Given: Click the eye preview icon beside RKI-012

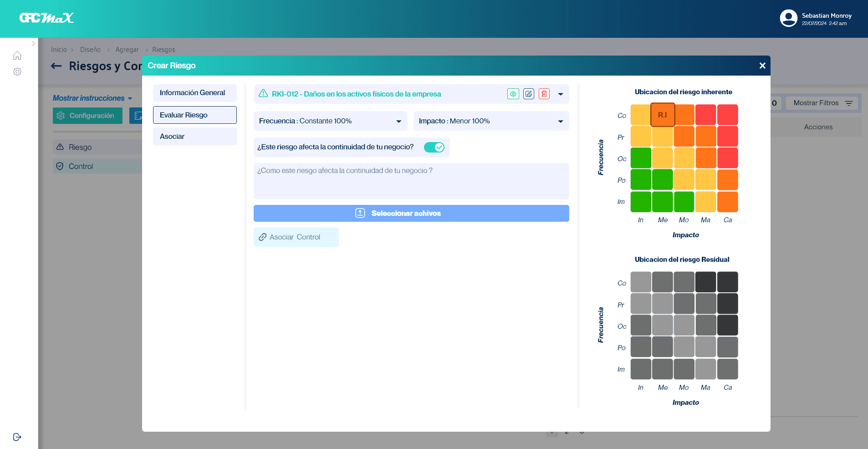Looking at the screenshot, I should [x=513, y=94].
